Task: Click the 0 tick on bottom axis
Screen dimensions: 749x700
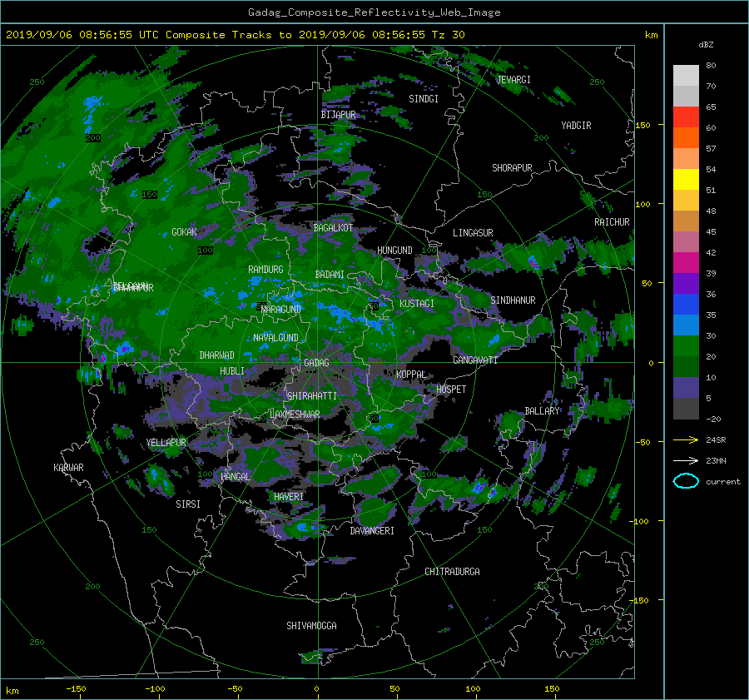Action: tap(316, 688)
